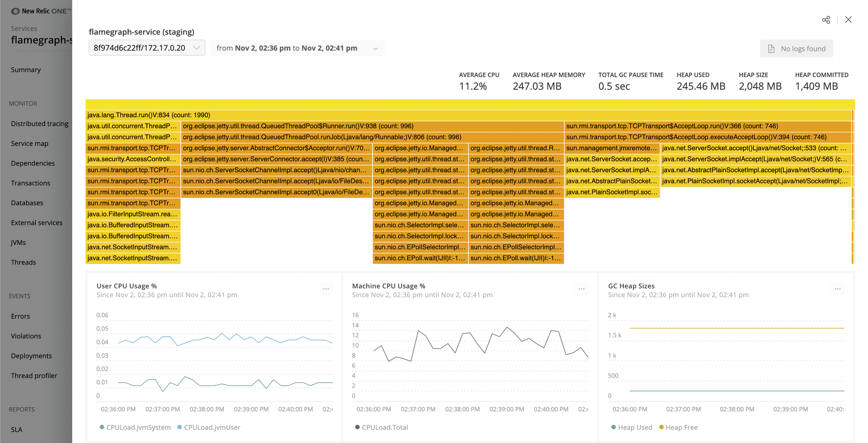Close the flamegraph panel with X icon

click(x=848, y=20)
